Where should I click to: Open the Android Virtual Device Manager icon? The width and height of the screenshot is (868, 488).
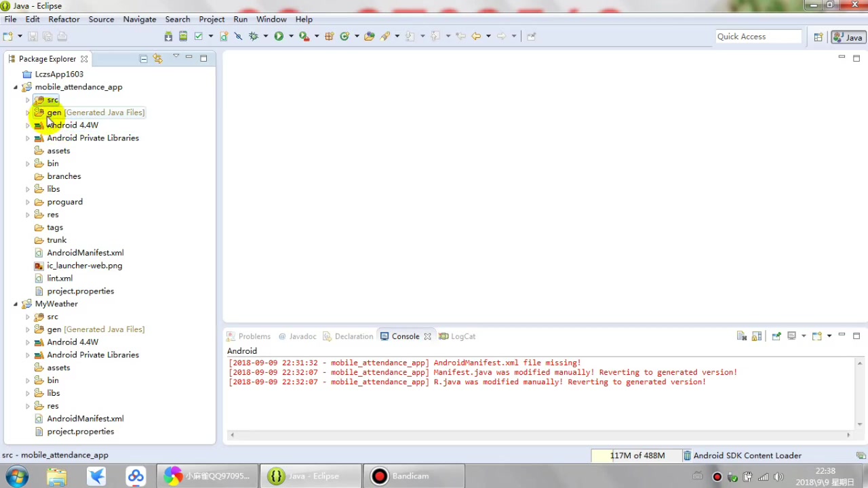coord(183,37)
